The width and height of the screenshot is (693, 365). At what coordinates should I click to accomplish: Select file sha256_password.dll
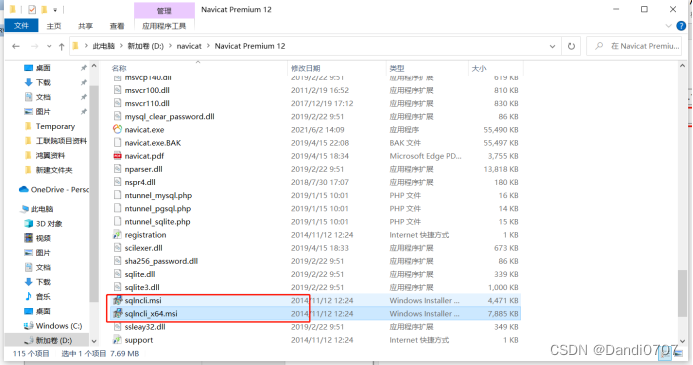[161, 261]
